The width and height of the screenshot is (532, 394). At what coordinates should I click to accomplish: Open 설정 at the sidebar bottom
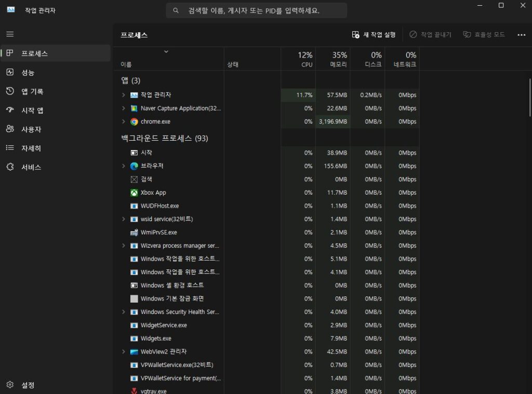56,385
